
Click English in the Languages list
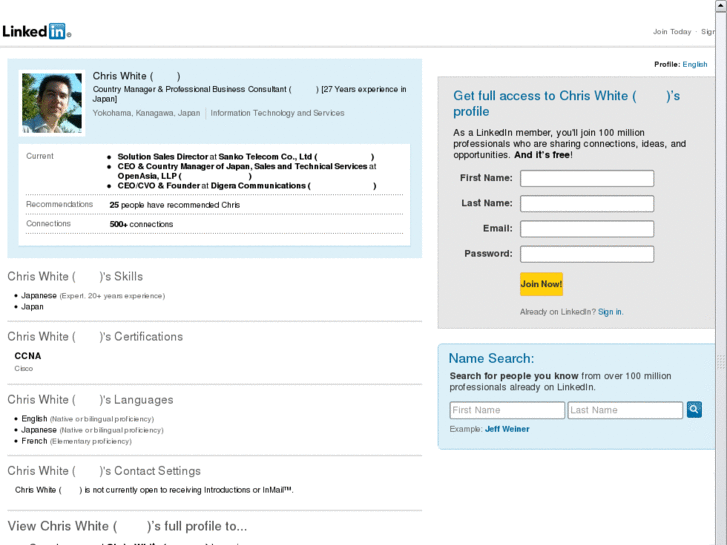34,418
